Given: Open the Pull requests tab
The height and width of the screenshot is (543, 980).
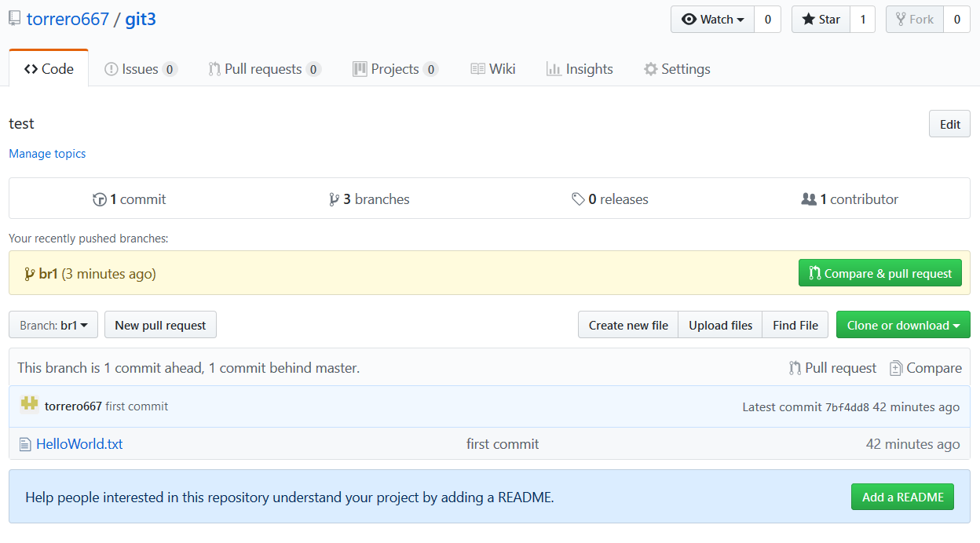Looking at the screenshot, I should [x=264, y=69].
